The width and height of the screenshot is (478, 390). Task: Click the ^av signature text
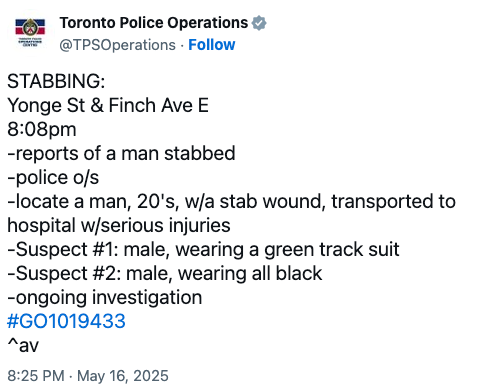pos(23,345)
